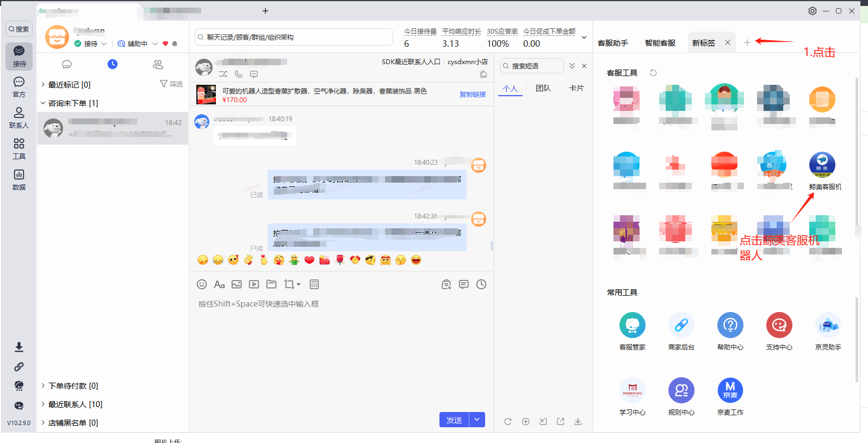868x443 pixels.
Task: Open the 接待 status dropdown
Action: 104,43
